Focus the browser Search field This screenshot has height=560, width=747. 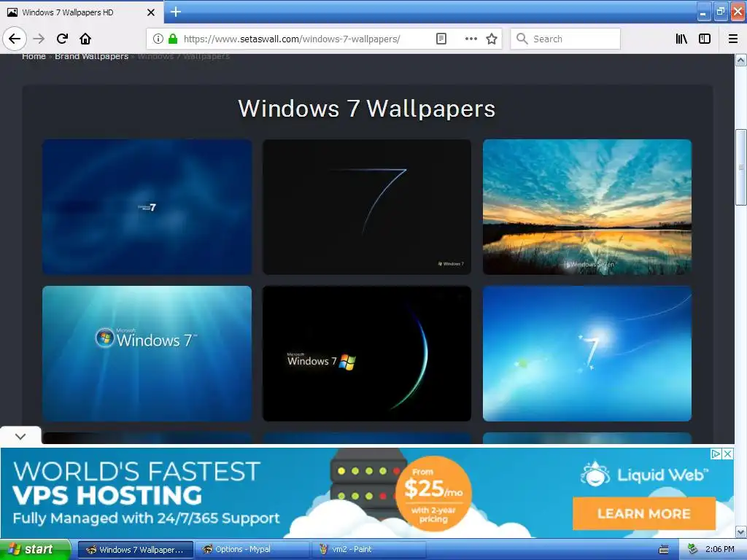(565, 39)
